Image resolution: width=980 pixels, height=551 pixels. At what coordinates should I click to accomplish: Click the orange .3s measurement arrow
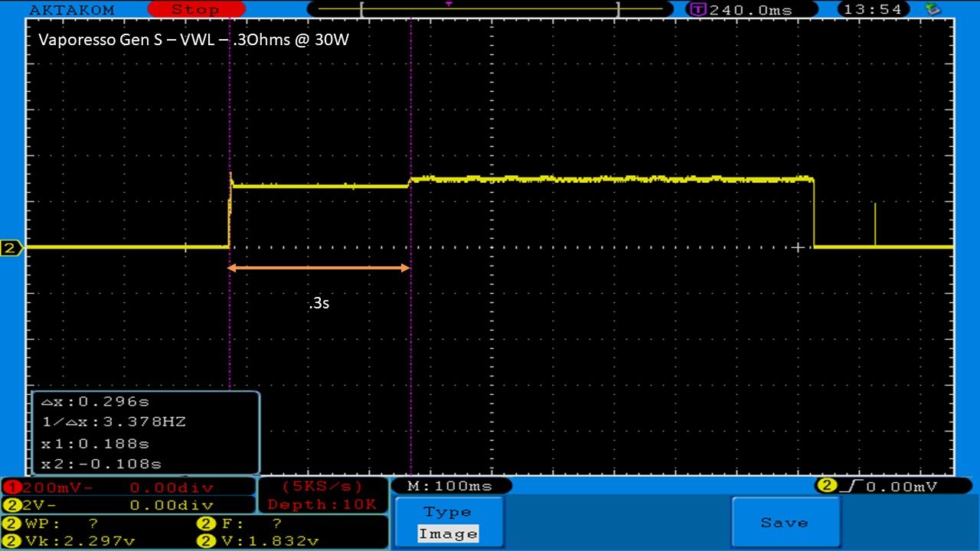coord(319,268)
